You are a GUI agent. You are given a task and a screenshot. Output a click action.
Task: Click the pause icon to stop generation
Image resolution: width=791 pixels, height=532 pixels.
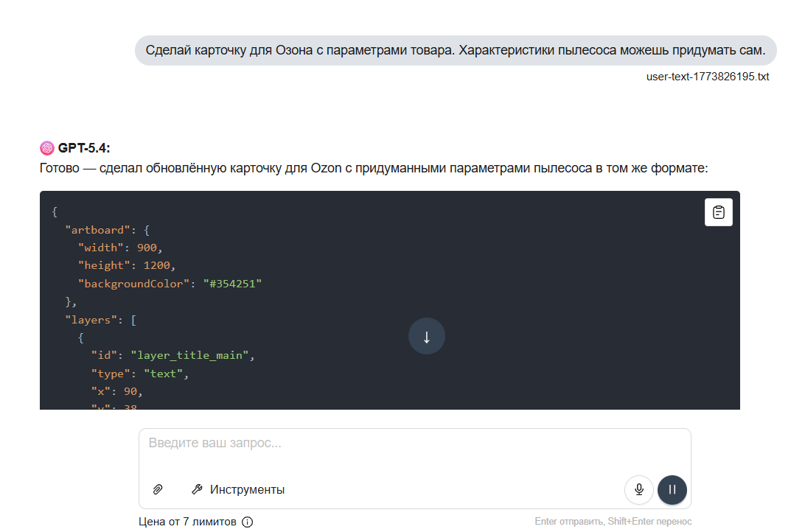tap(672, 489)
